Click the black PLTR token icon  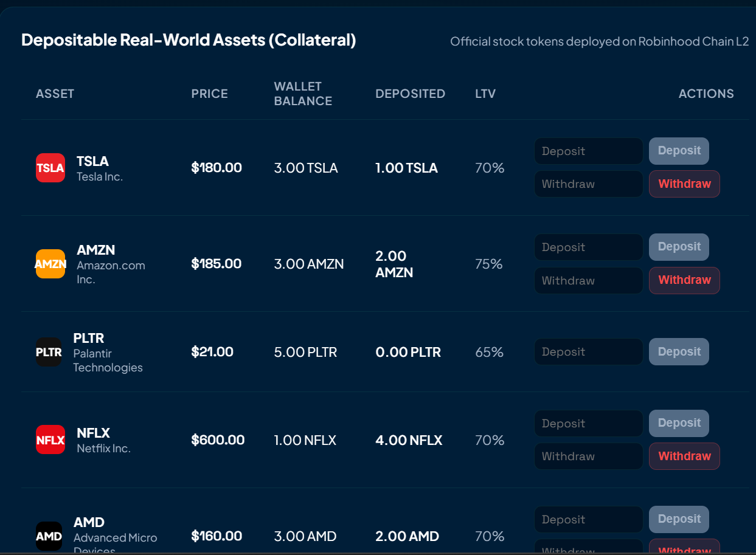tap(49, 352)
